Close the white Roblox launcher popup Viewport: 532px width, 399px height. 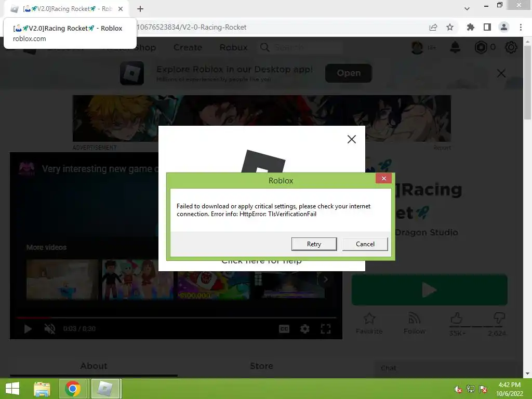(352, 139)
